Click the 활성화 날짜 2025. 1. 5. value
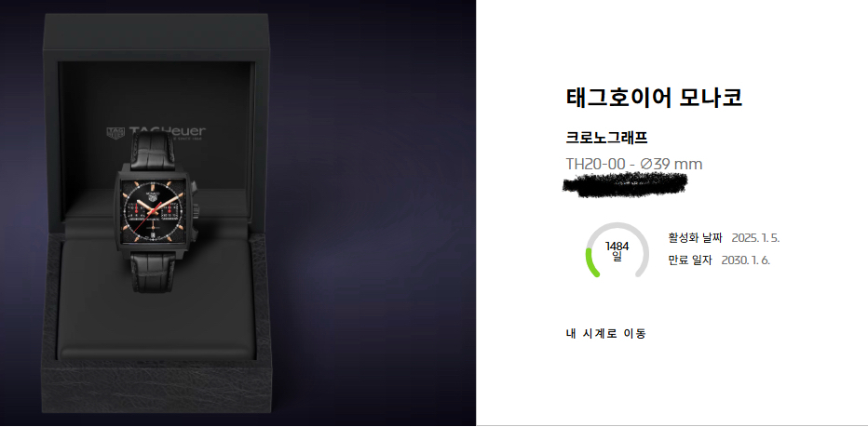The image size is (868, 427). point(755,238)
